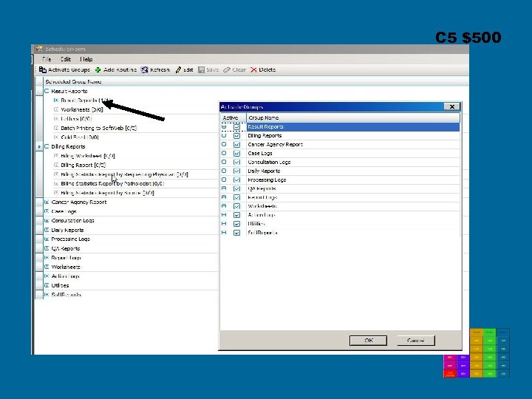532x399 pixels.
Task: Uncheck Active for Daily Reports in dialog
Action: click(x=237, y=171)
